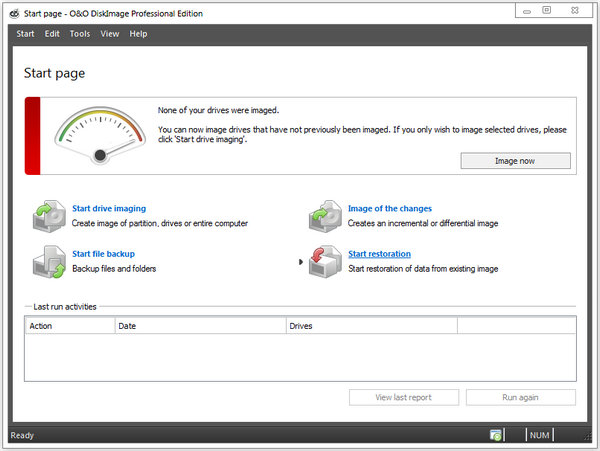
Task: Click the Image of the changes icon
Action: coord(324,216)
